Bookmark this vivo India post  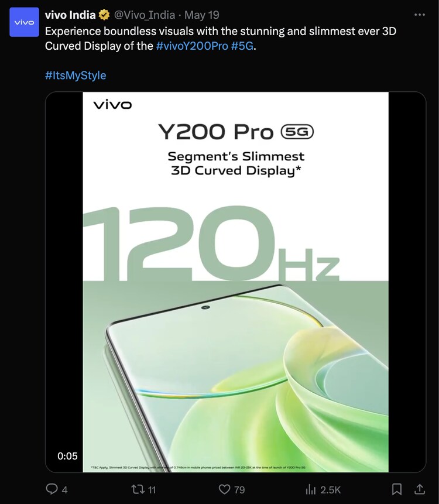[397, 489]
